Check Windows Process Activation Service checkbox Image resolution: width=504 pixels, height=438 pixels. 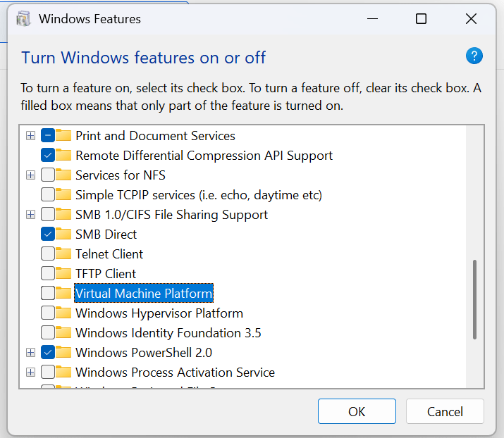click(x=48, y=373)
